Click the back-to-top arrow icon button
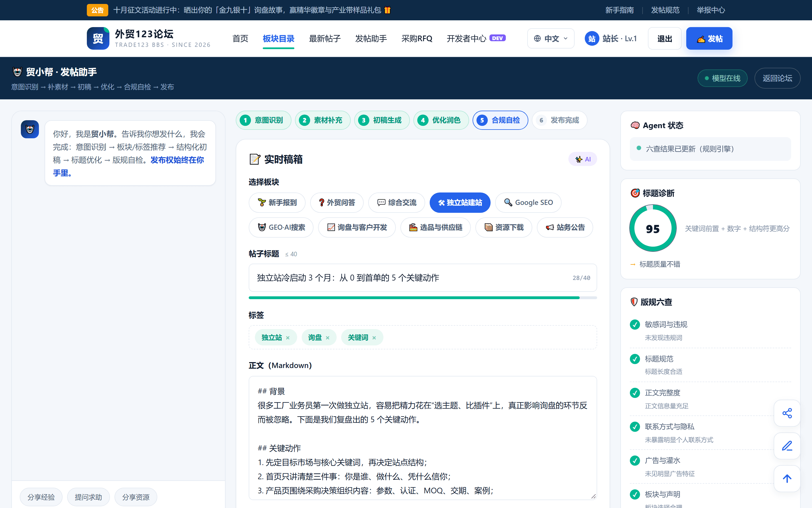 coord(787,478)
